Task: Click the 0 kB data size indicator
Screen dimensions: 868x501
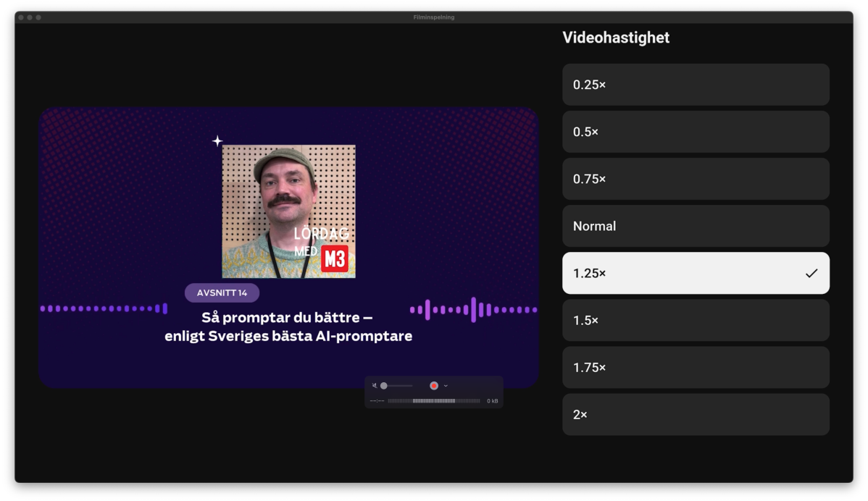Action: pyautogui.click(x=493, y=400)
